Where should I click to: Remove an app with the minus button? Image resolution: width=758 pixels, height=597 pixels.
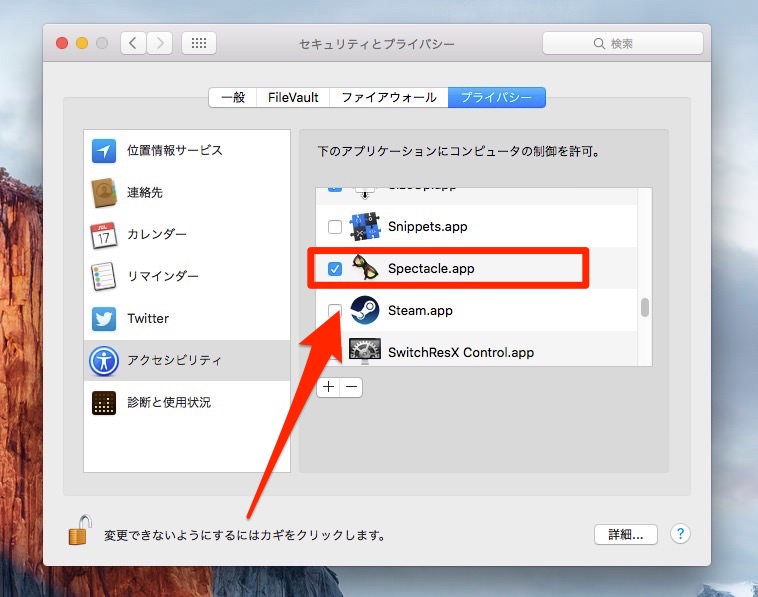point(351,387)
